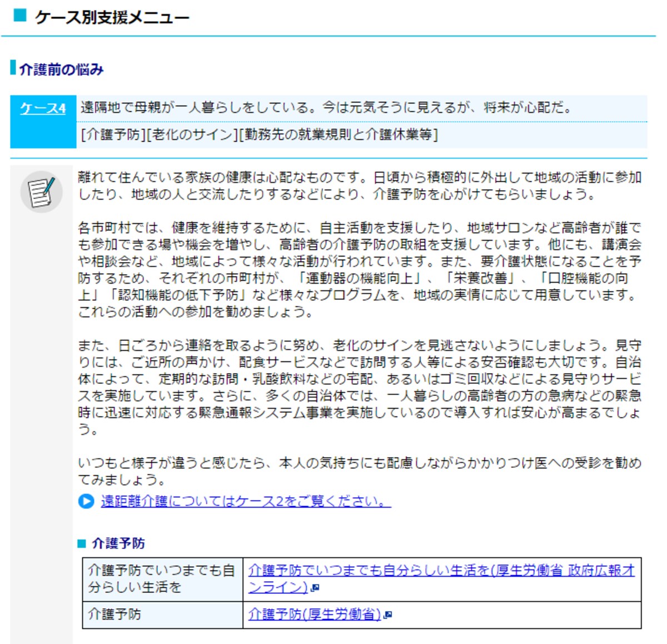Click the paragraph starting 離れて住んでいる家族
Viewport: 667px width, 644px height.
pyautogui.click(x=360, y=186)
